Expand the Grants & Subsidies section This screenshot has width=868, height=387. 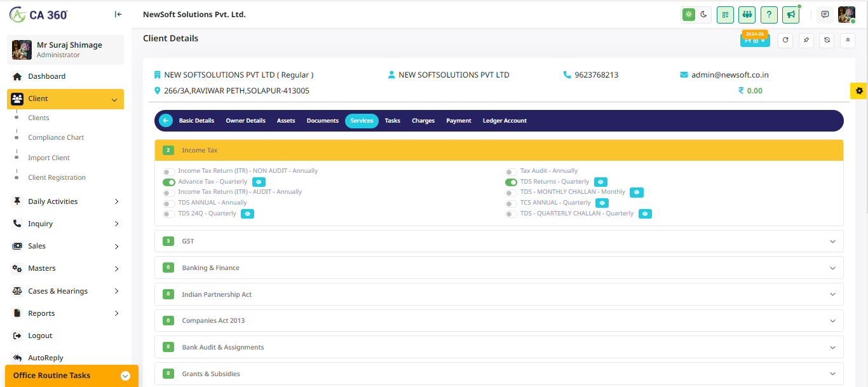pos(499,374)
